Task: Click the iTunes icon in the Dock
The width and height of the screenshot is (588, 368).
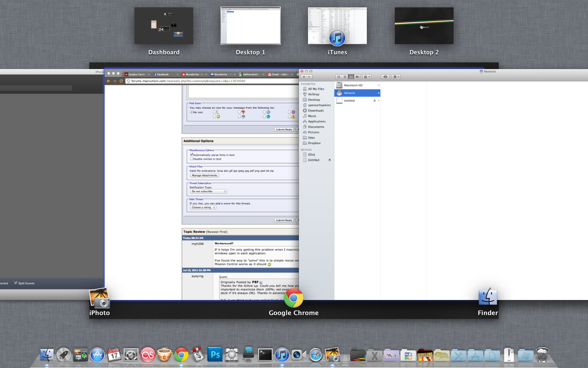Action: pyautogui.click(x=282, y=355)
